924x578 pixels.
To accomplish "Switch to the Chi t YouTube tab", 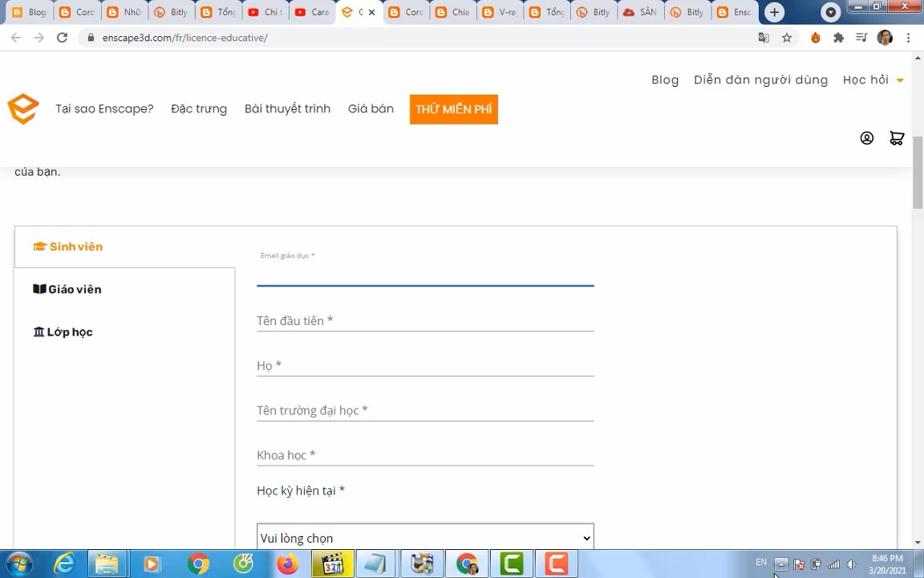I will pyautogui.click(x=265, y=12).
